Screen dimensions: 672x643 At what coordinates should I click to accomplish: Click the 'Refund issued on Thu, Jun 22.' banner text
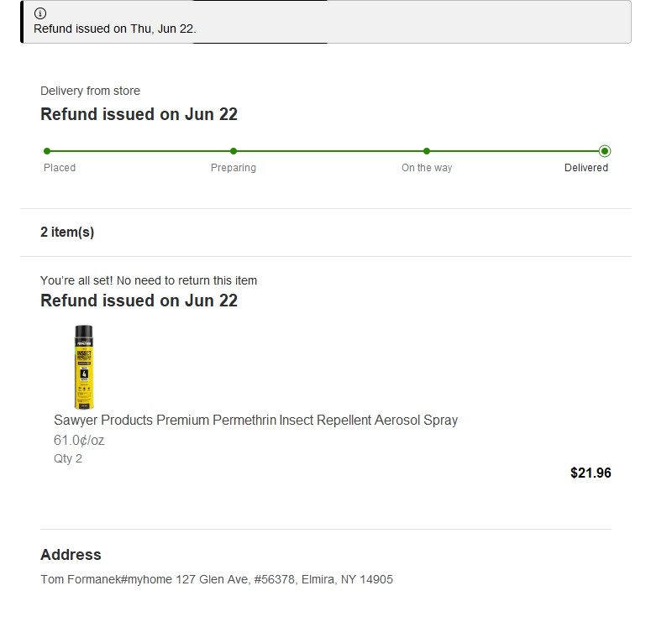[114, 29]
